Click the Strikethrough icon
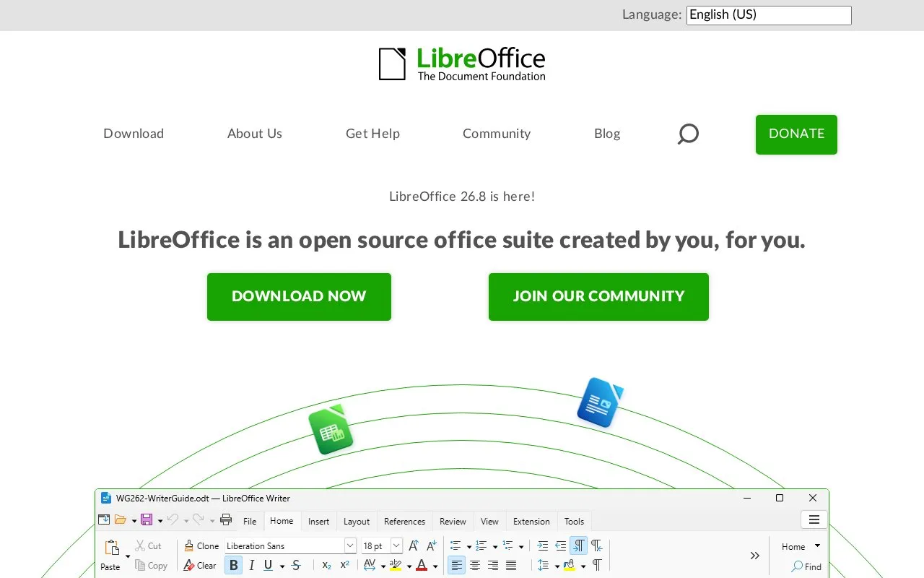Image resolution: width=924 pixels, height=578 pixels. [x=296, y=565]
